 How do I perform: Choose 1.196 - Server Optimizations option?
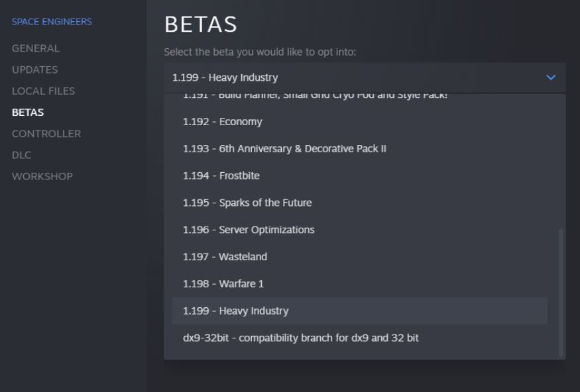249,230
